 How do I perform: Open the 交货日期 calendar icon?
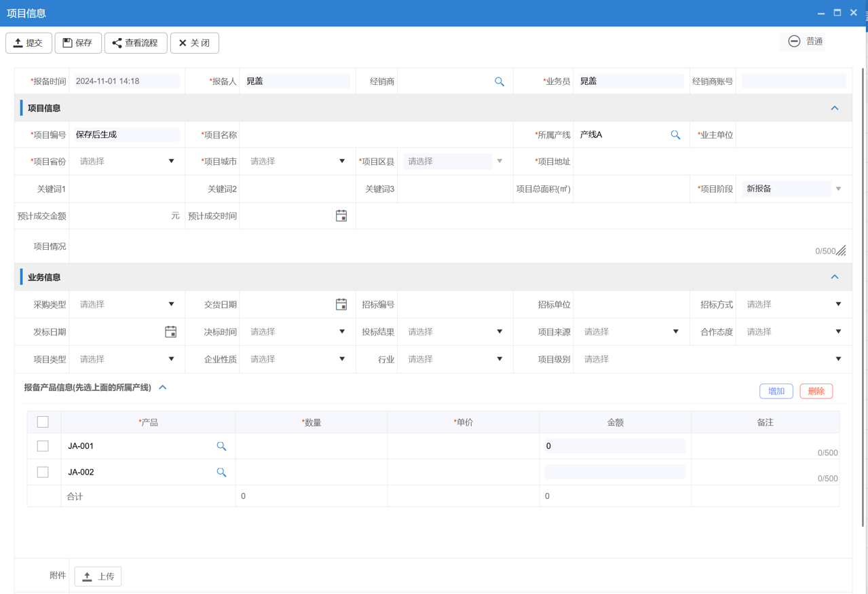click(x=341, y=305)
